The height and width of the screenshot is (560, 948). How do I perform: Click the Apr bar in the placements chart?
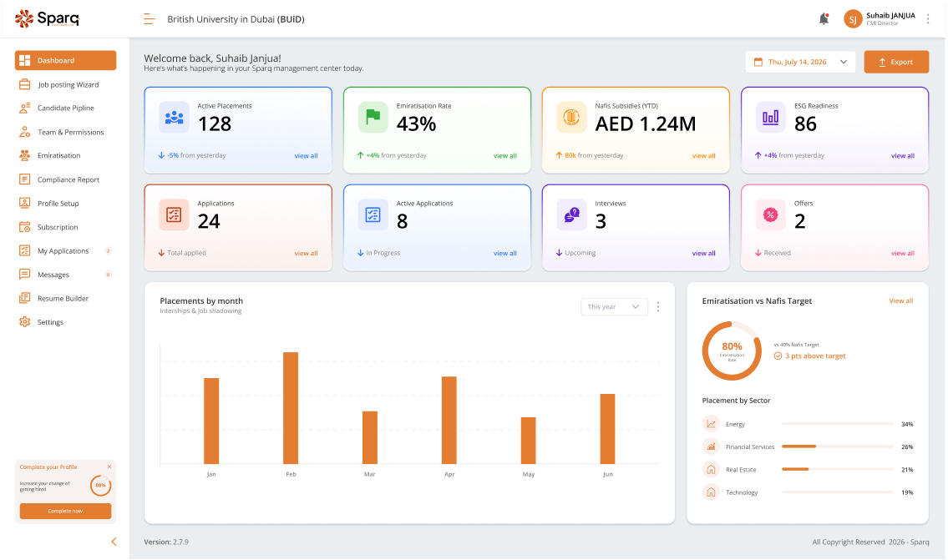449,421
